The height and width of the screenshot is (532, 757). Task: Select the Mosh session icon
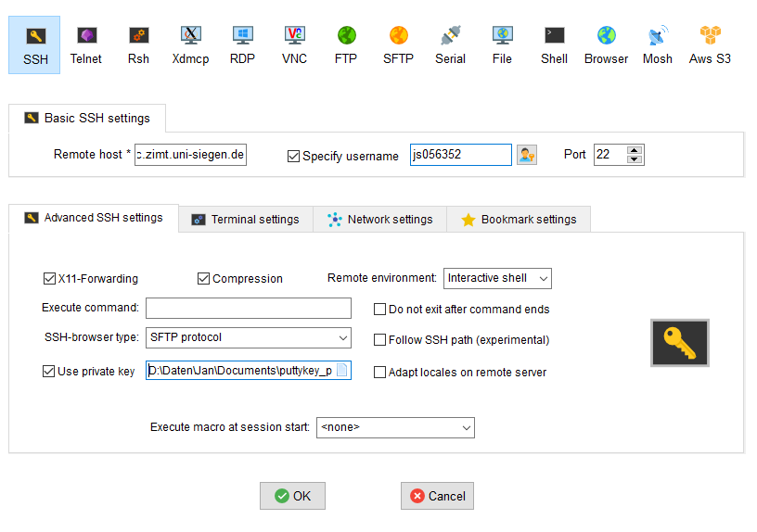[x=658, y=44]
